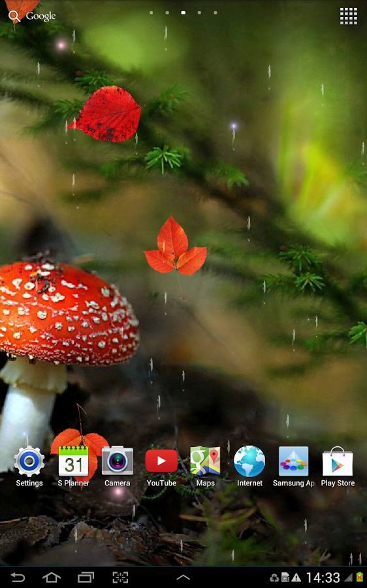Open the Settings app
The image size is (367, 588).
(29, 466)
